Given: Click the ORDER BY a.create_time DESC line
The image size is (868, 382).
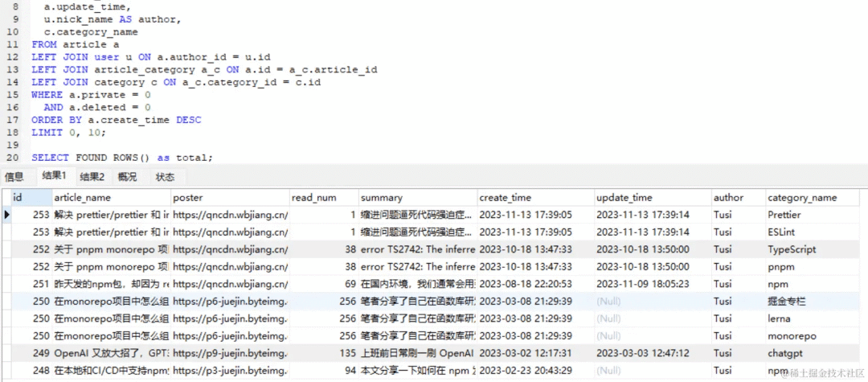Looking at the screenshot, I should (117, 120).
